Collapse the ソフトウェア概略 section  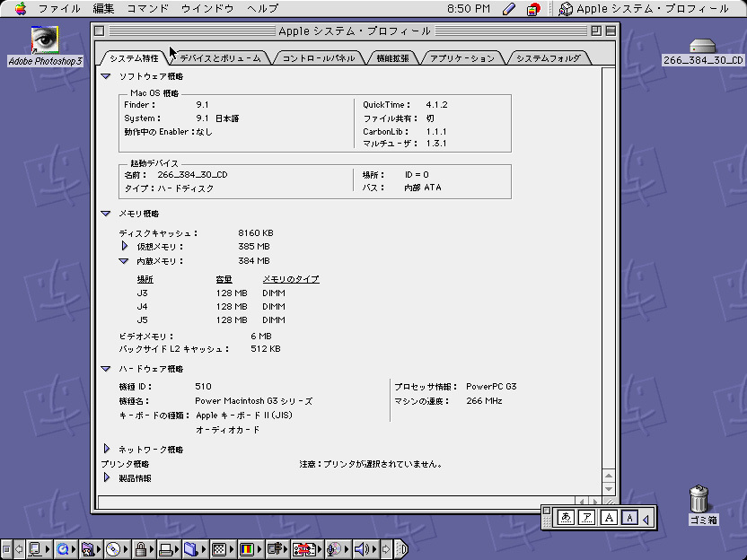pos(106,76)
